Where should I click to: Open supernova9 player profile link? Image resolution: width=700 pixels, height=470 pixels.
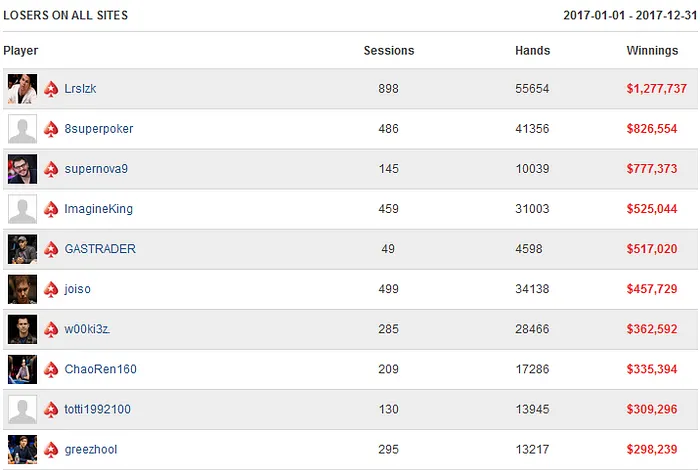[96, 169]
